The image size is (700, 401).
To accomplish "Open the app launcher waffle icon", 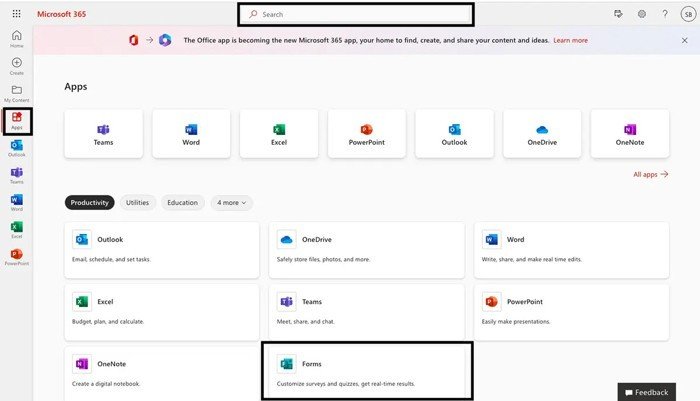I will (16, 15).
